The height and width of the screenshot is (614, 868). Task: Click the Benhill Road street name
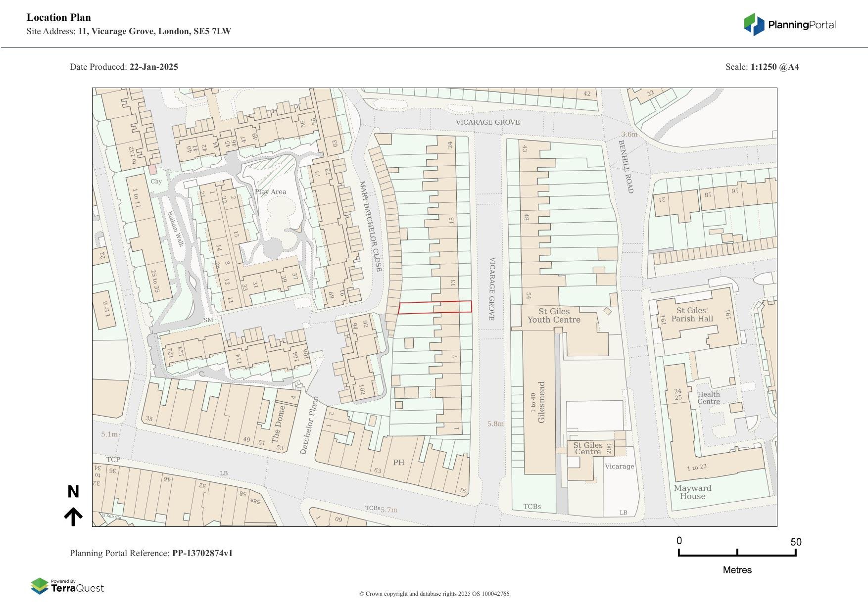pos(626,167)
